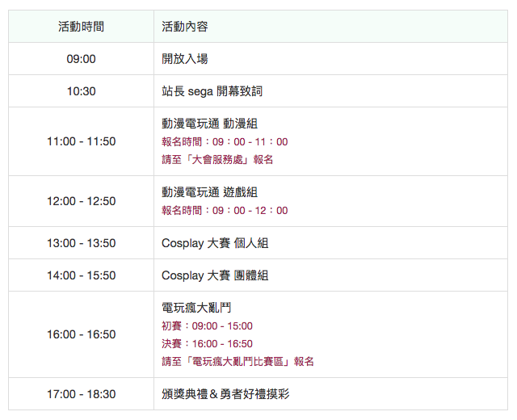Select the 09:00 time cell
Viewport: 517px width, 420px height.
point(81,59)
